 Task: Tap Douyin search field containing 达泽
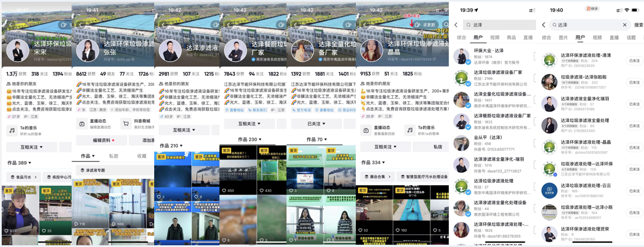pyautogui.click(x=500, y=25)
